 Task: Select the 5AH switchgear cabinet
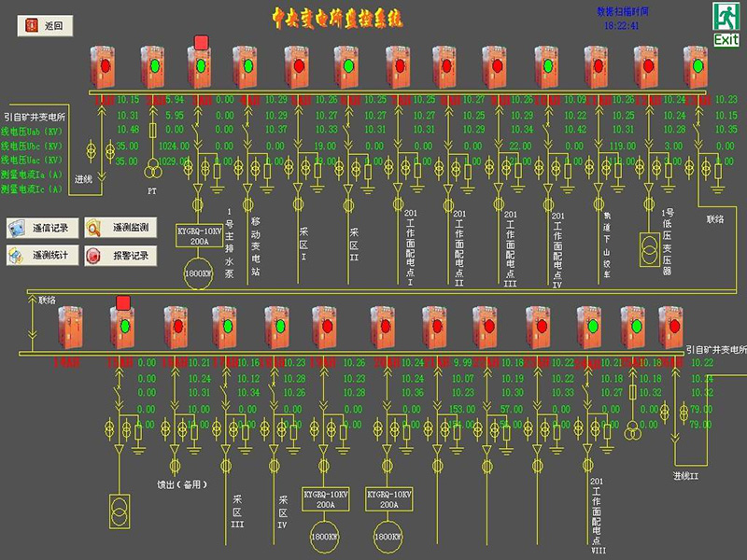coord(297,66)
